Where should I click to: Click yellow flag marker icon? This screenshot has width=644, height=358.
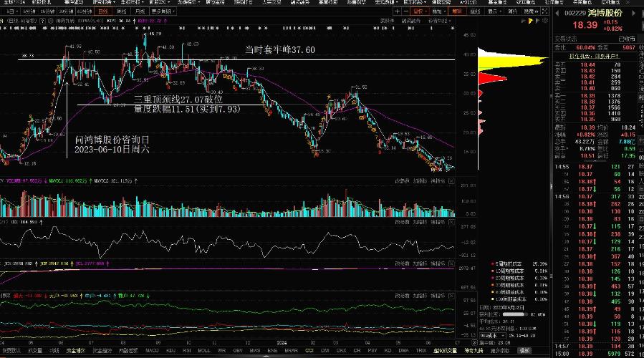(x=530, y=21)
